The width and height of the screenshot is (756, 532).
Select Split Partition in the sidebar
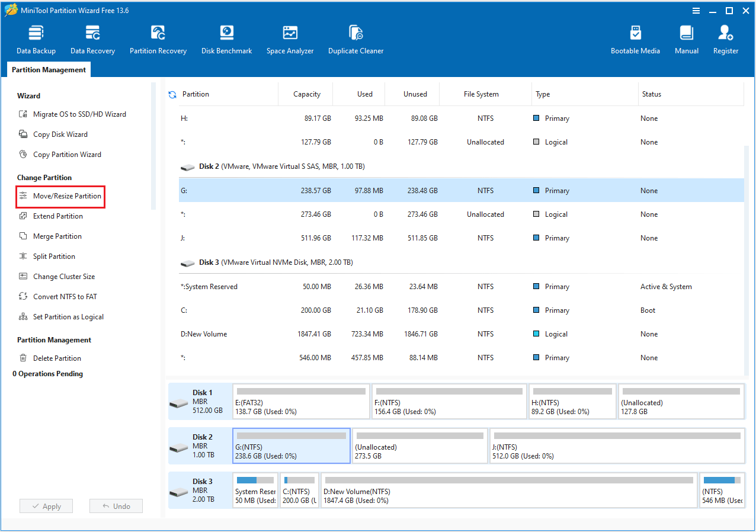pos(47,257)
